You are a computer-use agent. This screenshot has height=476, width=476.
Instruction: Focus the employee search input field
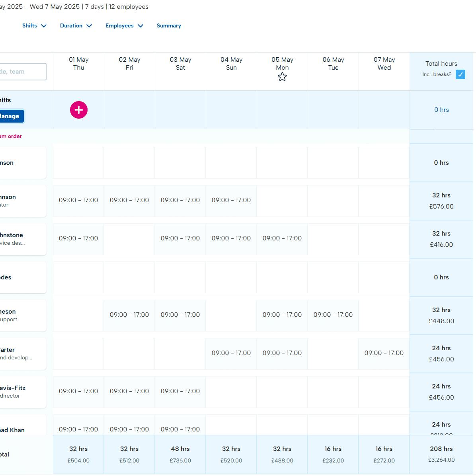coord(22,72)
